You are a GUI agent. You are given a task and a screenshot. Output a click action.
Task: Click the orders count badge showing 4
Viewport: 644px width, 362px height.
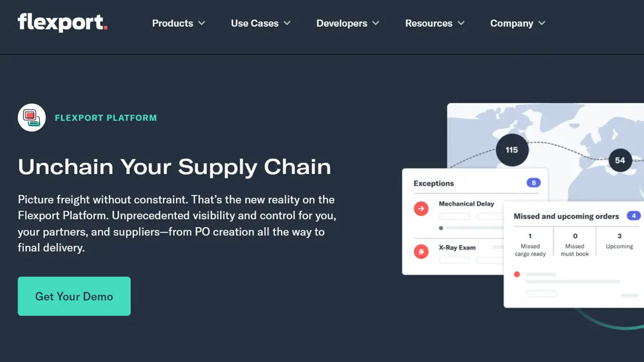pyautogui.click(x=633, y=216)
